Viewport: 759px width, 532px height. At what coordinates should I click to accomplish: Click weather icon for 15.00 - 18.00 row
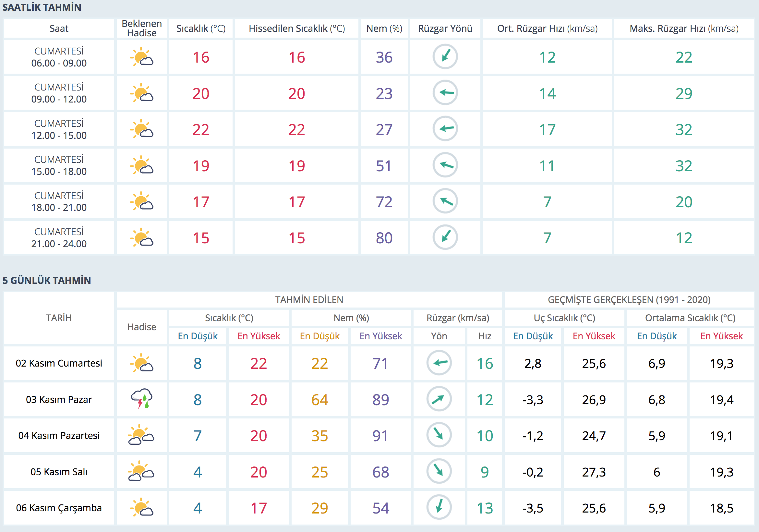pos(141,165)
